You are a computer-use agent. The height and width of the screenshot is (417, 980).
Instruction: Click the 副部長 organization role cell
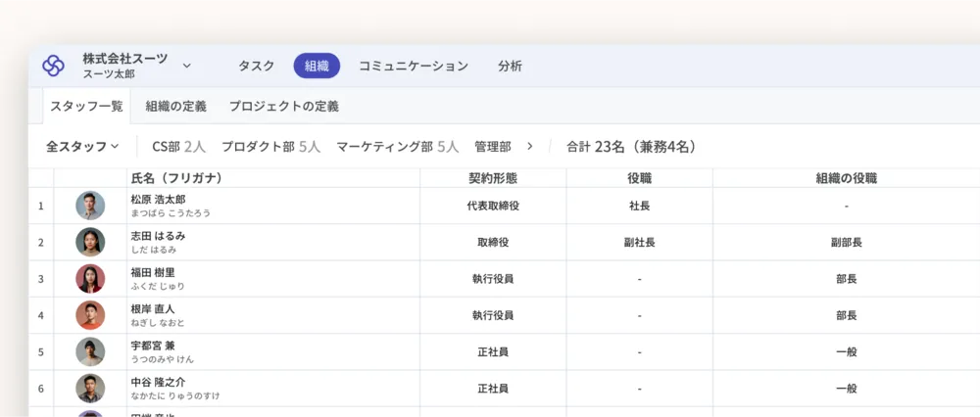(847, 242)
